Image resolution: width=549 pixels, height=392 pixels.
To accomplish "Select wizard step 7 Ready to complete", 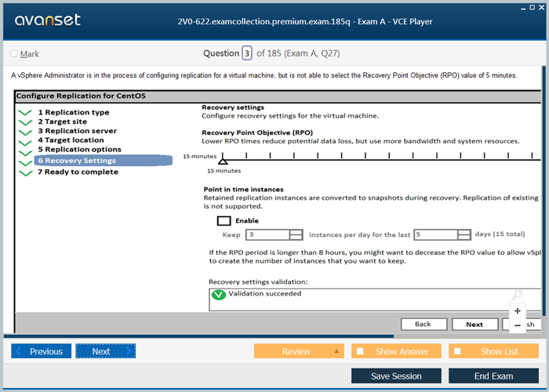I will 78,172.
